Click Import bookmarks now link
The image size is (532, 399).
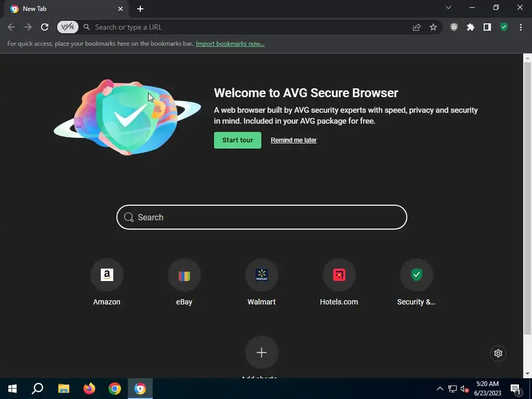[x=230, y=44]
